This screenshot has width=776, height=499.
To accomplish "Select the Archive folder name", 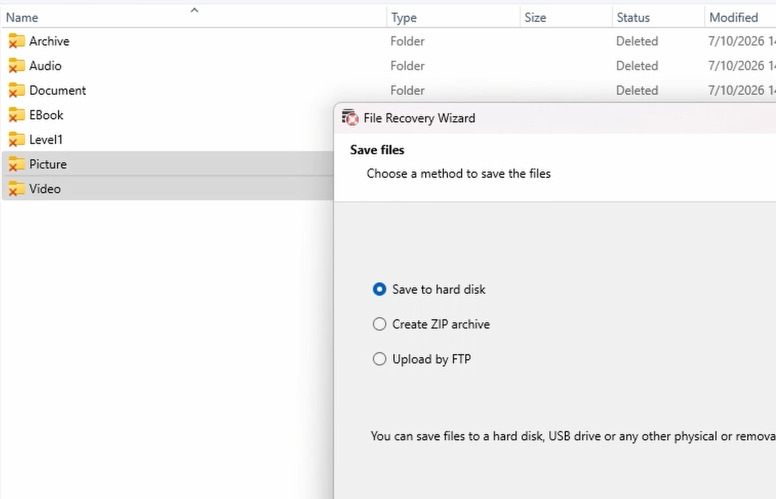I will (x=49, y=41).
